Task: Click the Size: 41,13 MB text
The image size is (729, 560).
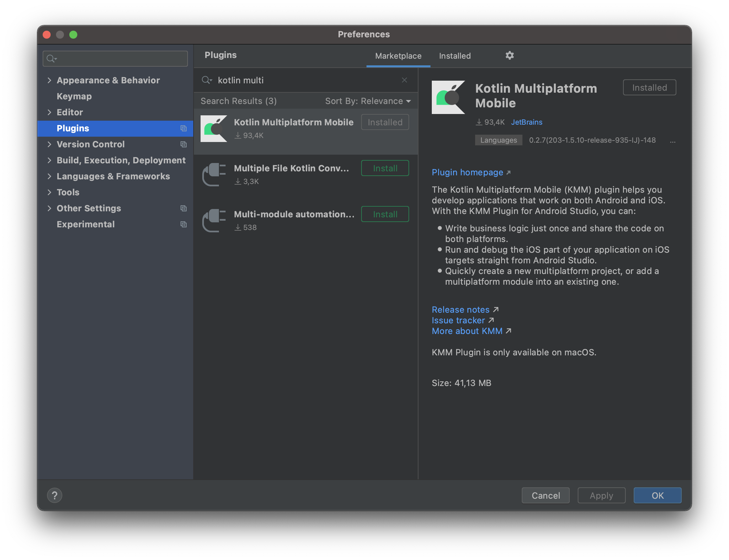Action: pos(461,383)
